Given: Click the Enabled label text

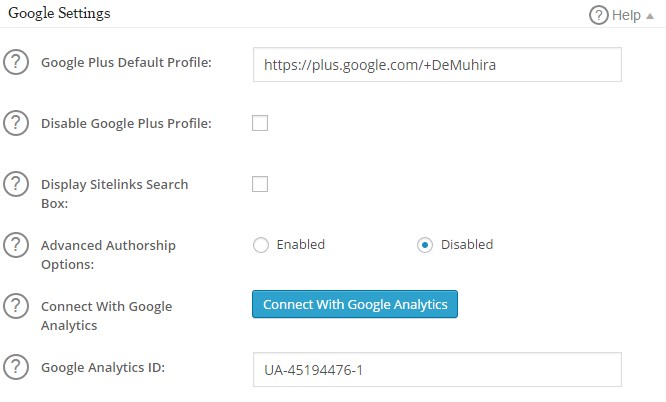Looking at the screenshot, I should [301, 244].
